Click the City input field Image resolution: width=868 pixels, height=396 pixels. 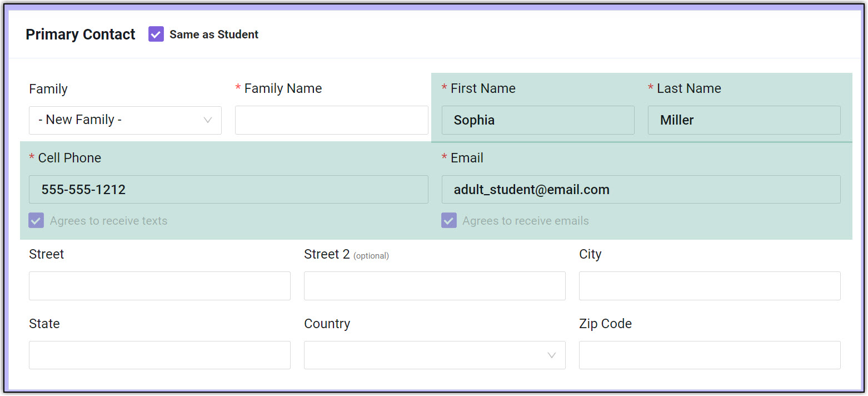click(x=710, y=286)
